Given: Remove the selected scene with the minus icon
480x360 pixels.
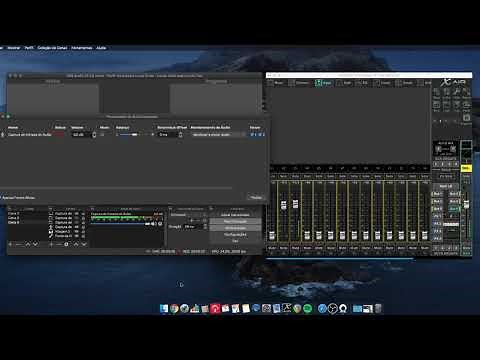Looking at the screenshot, I should point(19,244).
